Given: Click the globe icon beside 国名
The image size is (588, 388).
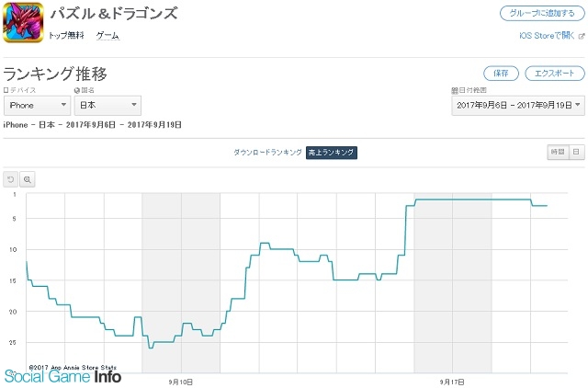Looking at the screenshot, I should click(76, 90).
